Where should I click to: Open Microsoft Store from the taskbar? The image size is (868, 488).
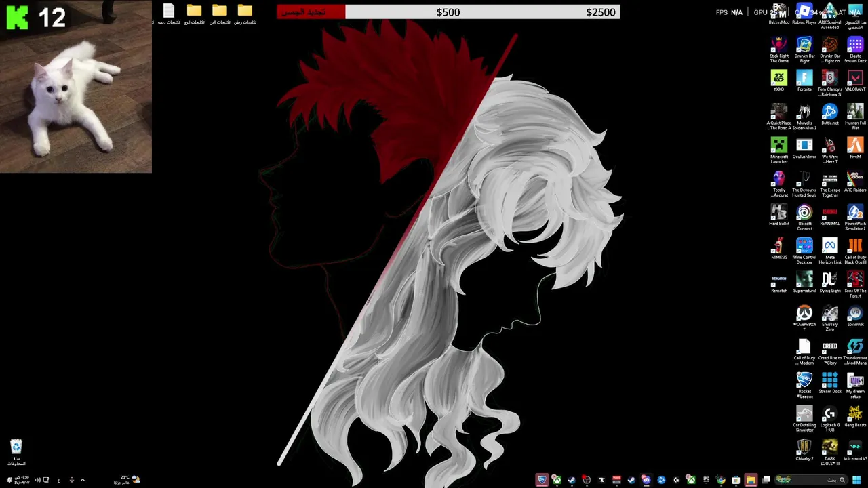(736, 480)
